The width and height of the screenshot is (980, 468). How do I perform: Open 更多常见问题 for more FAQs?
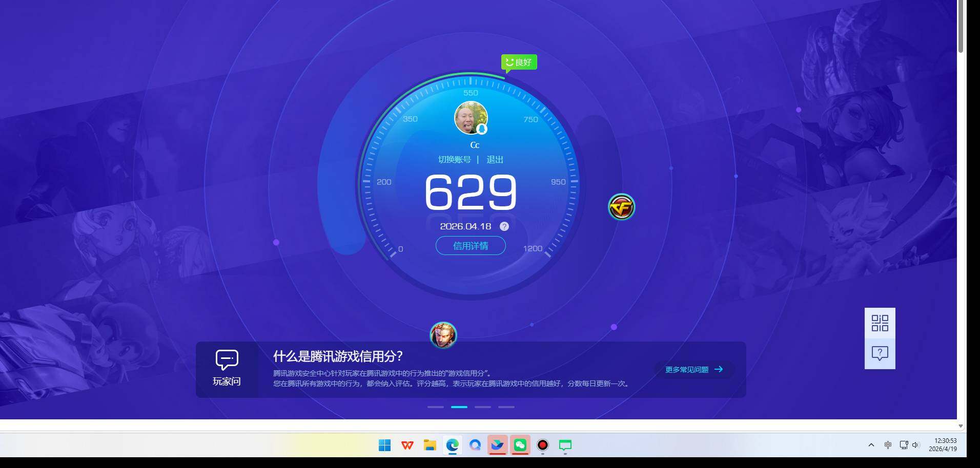(687, 369)
